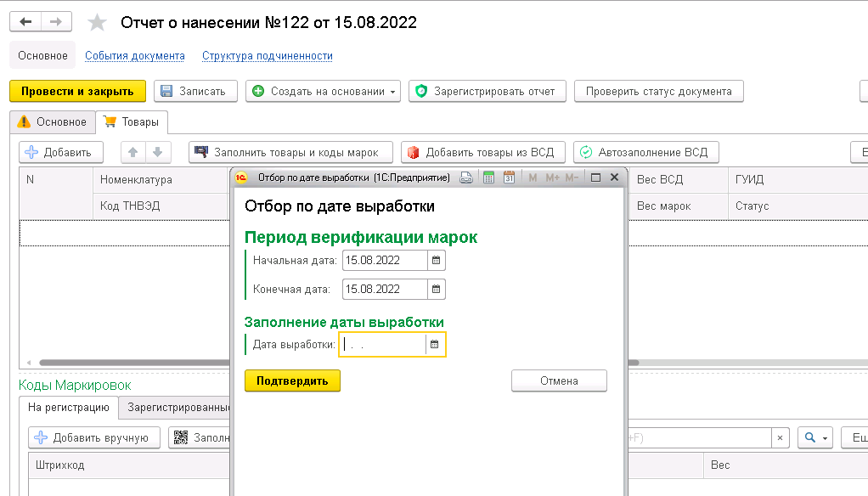Open calendar for Начальная дата field
Image resolution: width=868 pixels, height=496 pixels.
coord(437,260)
